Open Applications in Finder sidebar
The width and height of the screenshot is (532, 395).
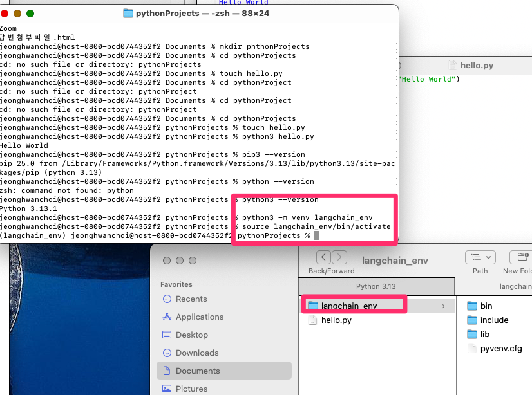tap(224, 317)
